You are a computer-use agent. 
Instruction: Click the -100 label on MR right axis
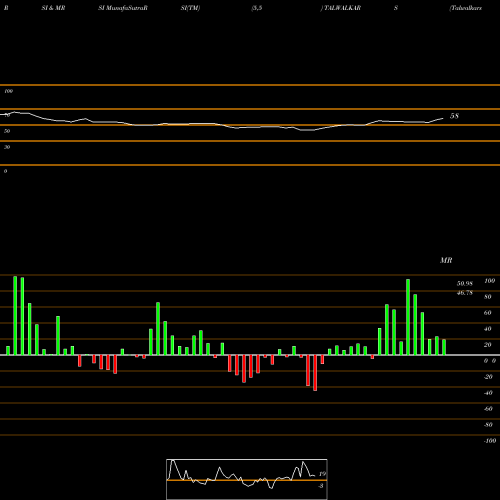[490, 441]
